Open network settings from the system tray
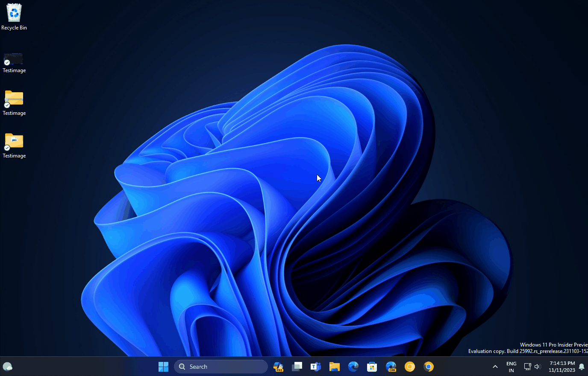Screen dimensions: 588x376 527,367
